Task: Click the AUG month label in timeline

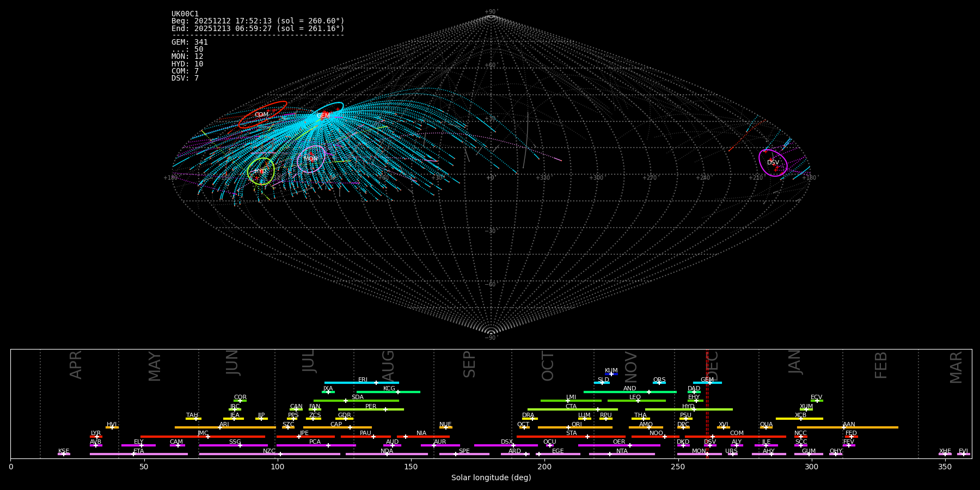Action: (388, 366)
